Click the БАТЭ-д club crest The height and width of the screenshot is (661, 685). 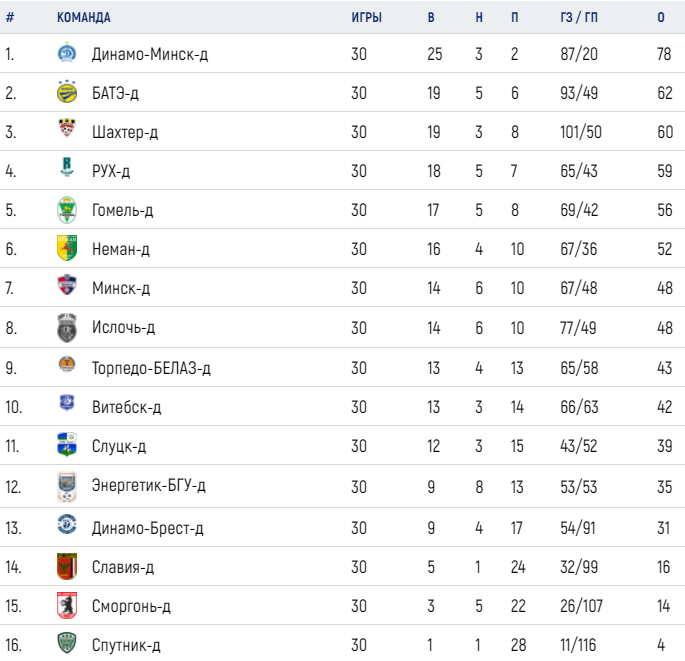point(66,93)
